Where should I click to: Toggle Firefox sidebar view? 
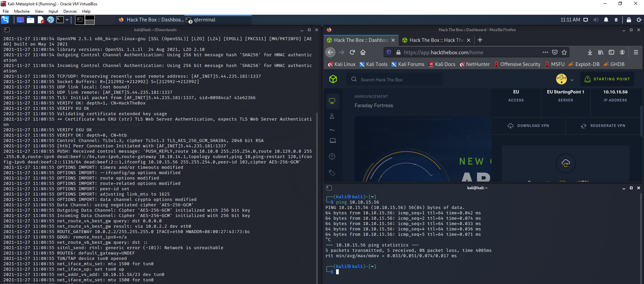coord(611,52)
